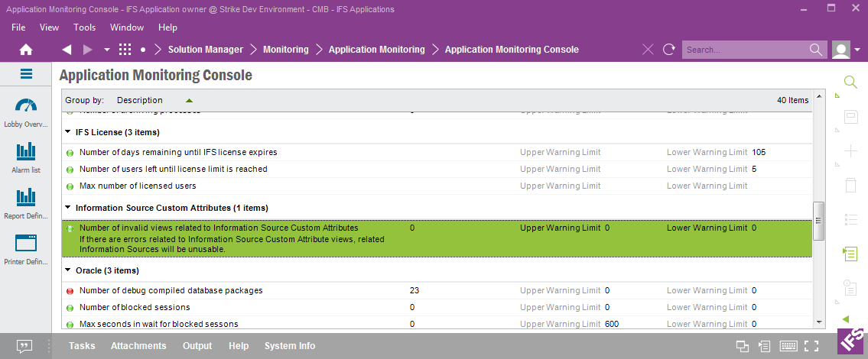868x359 pixels.
Task: Click the list scrollbar thumb
Action: coord(819,221)
